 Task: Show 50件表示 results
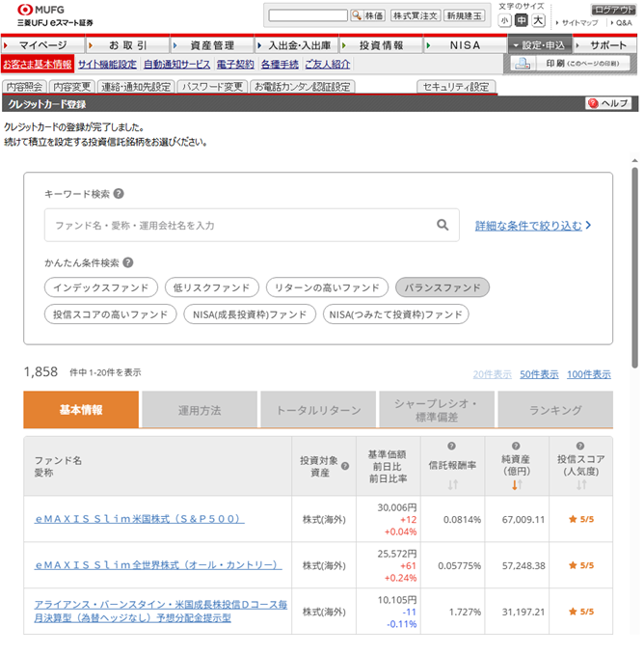539,374
